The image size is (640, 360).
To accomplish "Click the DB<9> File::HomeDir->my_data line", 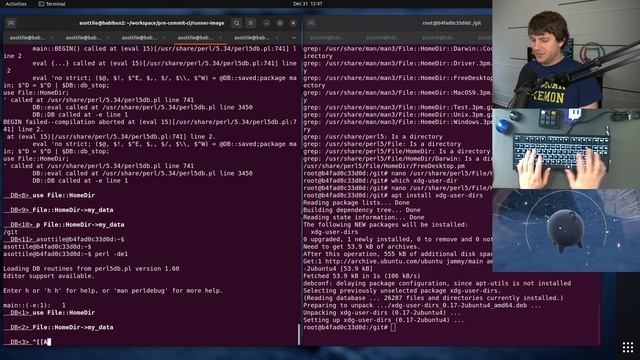I will click(58, 210).
